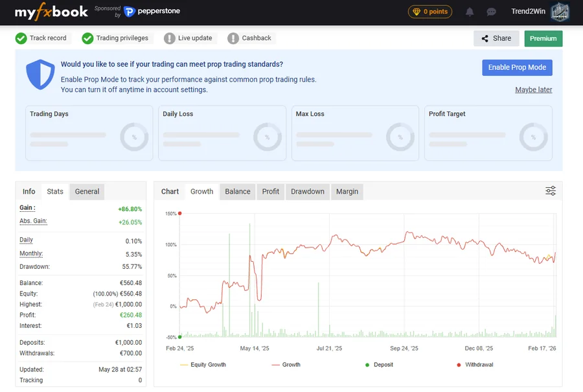Switch to the General tab
The width and height of the screenshot is (583, 392).
pyautogui.click(x=87, y=192)
